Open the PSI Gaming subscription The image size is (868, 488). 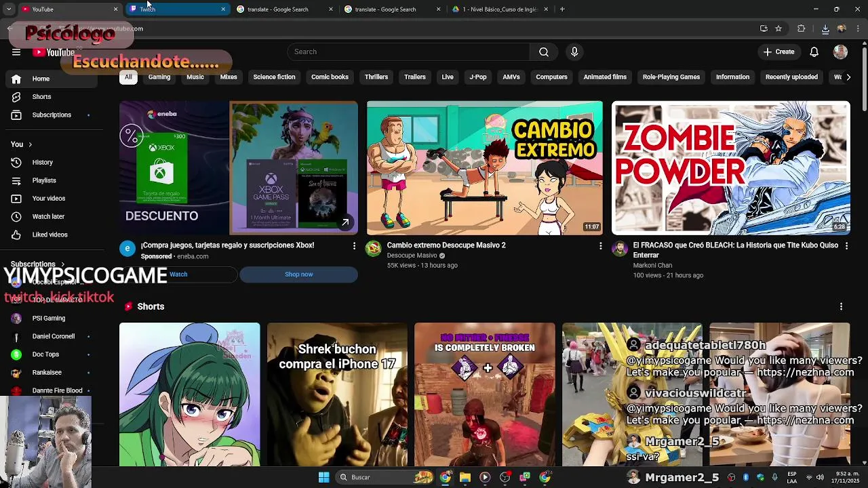[51, 319]
